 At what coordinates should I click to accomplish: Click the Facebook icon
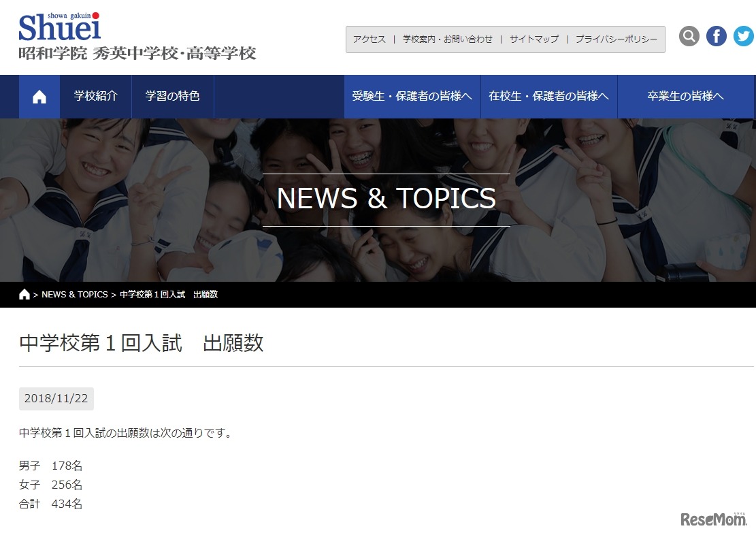716,35
